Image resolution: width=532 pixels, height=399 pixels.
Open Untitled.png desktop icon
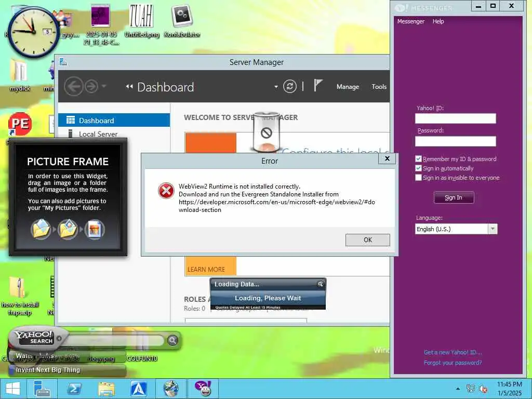(x=141, y=21)
